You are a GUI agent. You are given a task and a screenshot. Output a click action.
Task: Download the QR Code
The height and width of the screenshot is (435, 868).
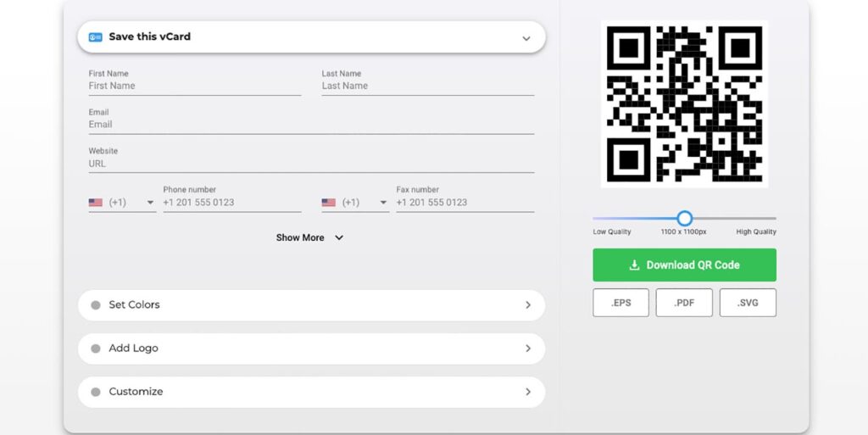[684, 265]
